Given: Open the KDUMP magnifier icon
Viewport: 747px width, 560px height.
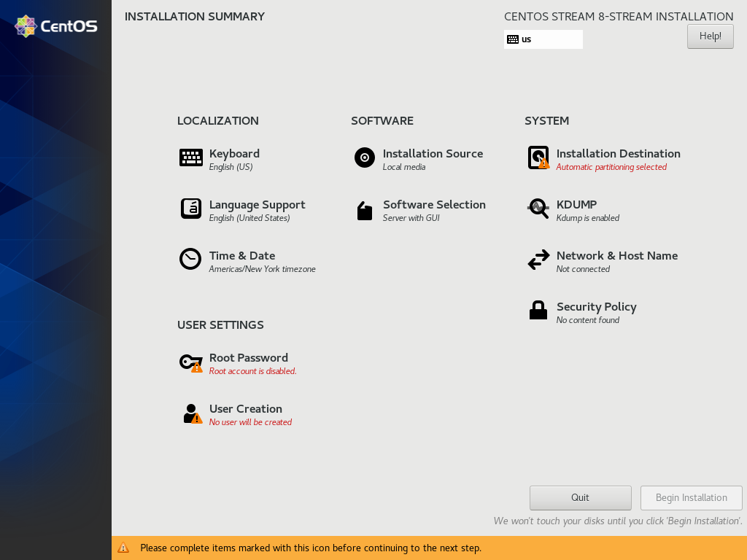Looking at the screenshot, I should click(538, 209).
